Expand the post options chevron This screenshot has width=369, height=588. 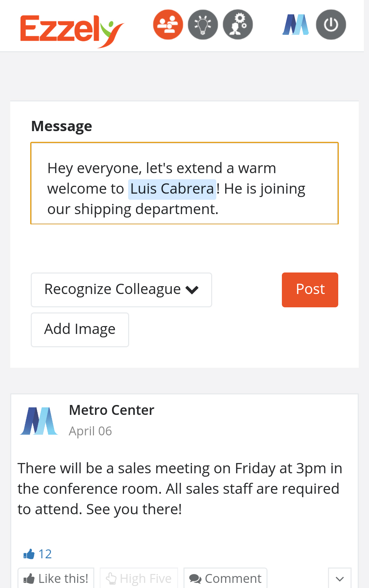[x=340, y=578]
